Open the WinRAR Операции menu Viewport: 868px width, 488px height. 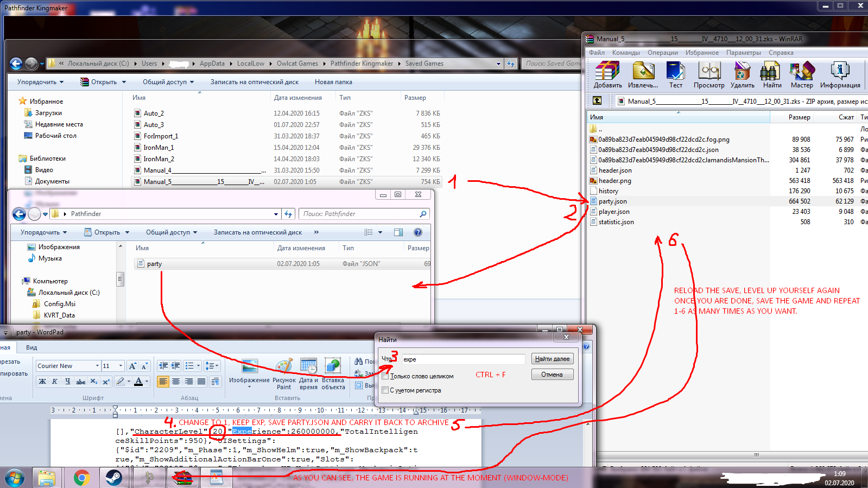point(662,53)
